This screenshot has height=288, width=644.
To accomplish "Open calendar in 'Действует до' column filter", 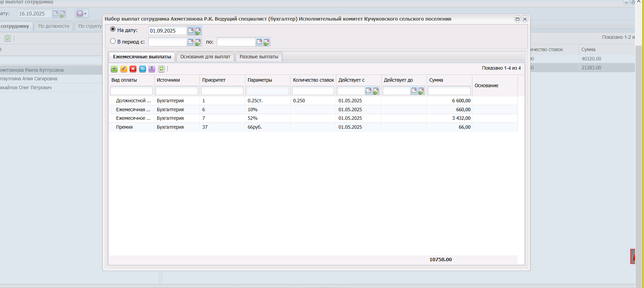I will (x=414, y=91).
